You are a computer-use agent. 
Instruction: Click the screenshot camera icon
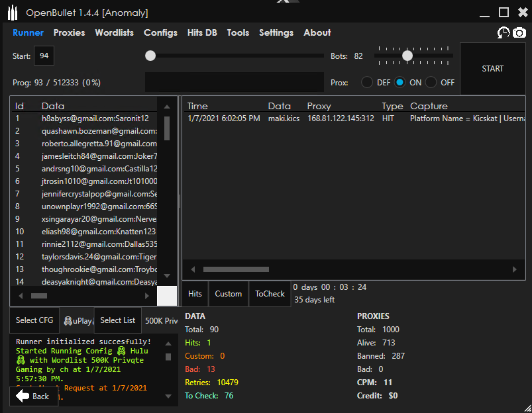click(519, 32)
